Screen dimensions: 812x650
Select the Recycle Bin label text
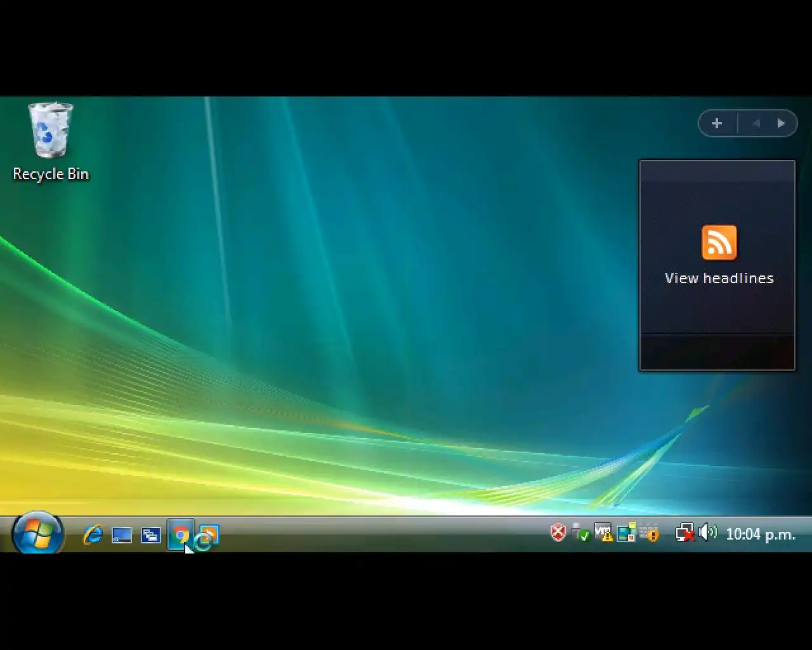pyautogui.click(x=51, y=174)
